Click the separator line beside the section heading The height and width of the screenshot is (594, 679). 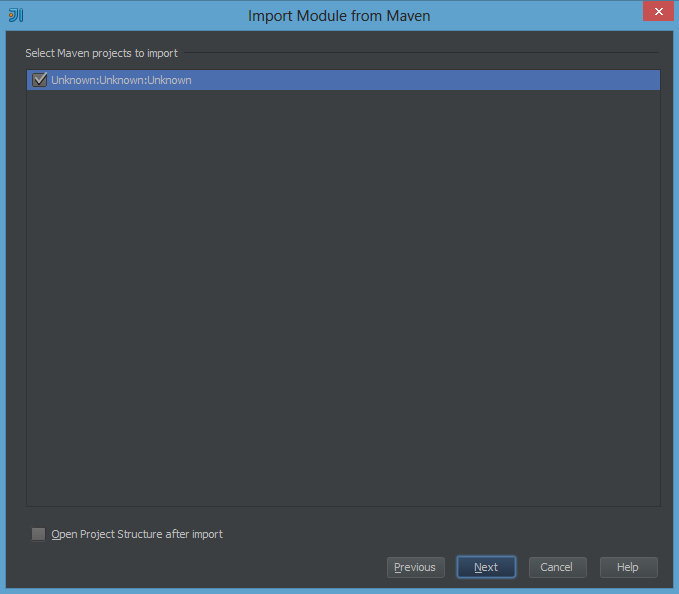pos(422,53)
